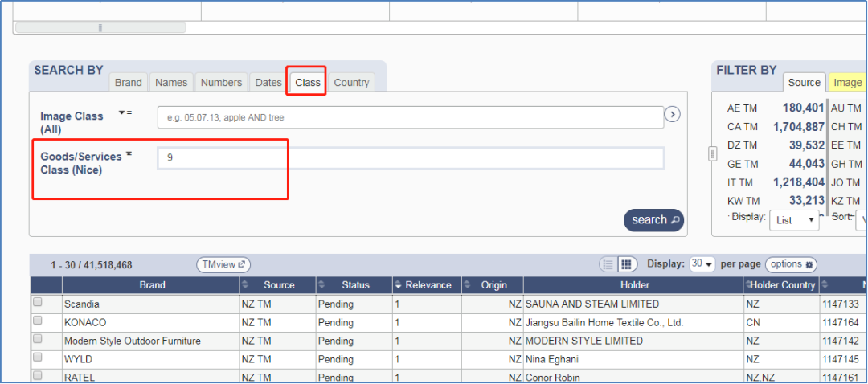The height and width of the screenshot is (384, 868).
Task: Open the filter Display List dropdown
Action: (794, 219)
